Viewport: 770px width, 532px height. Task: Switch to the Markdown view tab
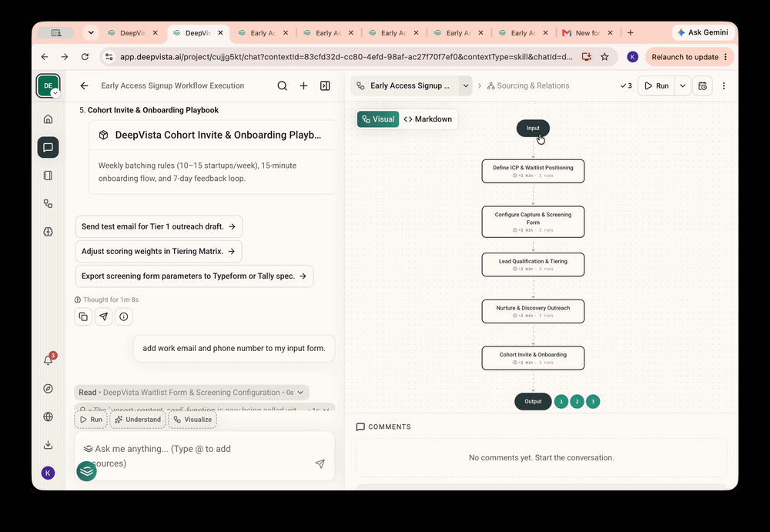tap(427, 119)
